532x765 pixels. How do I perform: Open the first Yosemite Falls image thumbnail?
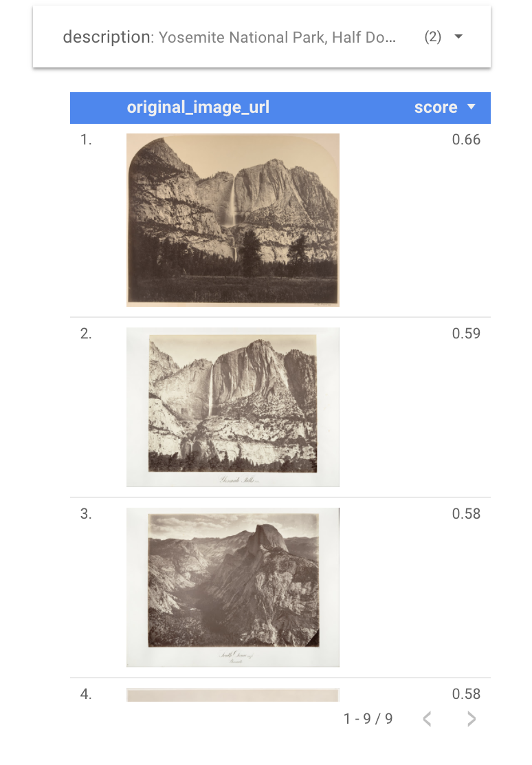pos(232,220)
